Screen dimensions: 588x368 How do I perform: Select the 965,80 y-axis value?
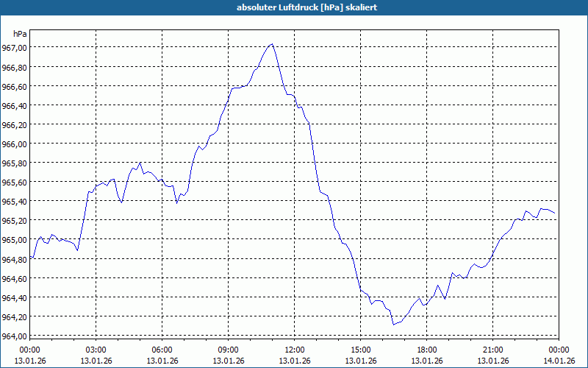[x=15, y=163]
